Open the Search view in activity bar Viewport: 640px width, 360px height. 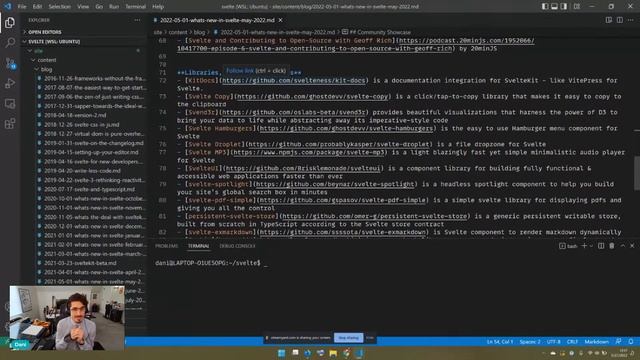point(10,42)
